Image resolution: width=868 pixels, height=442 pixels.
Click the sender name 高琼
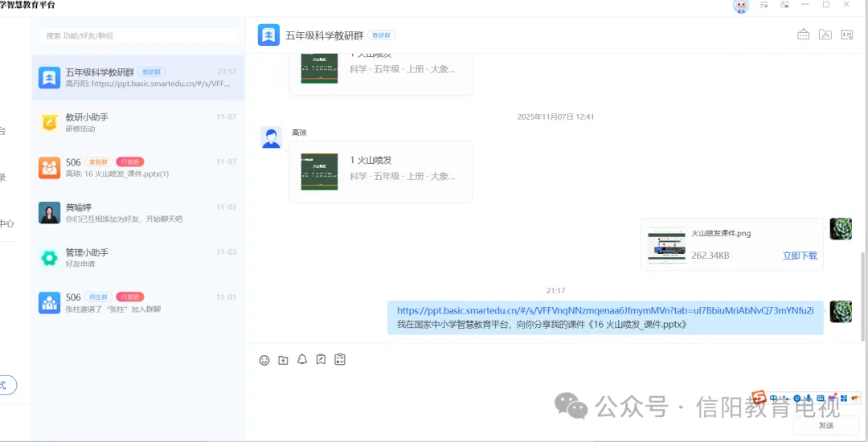[300, 133]
